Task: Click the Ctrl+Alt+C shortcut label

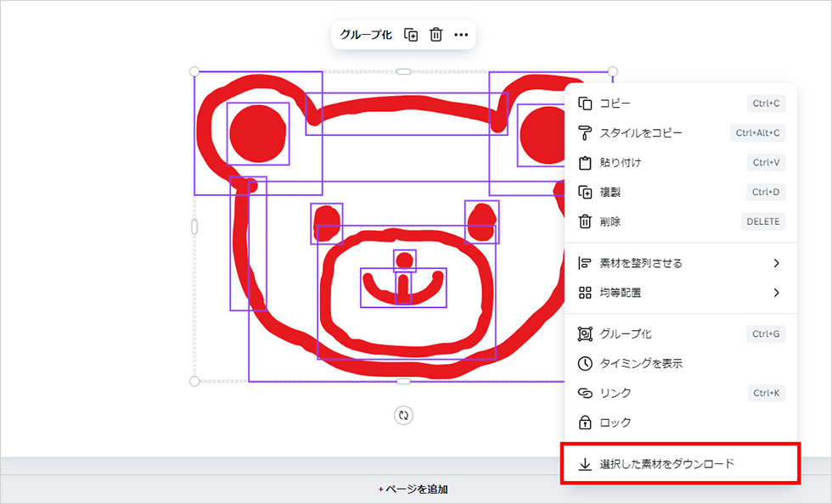Action: coord(757,133)
